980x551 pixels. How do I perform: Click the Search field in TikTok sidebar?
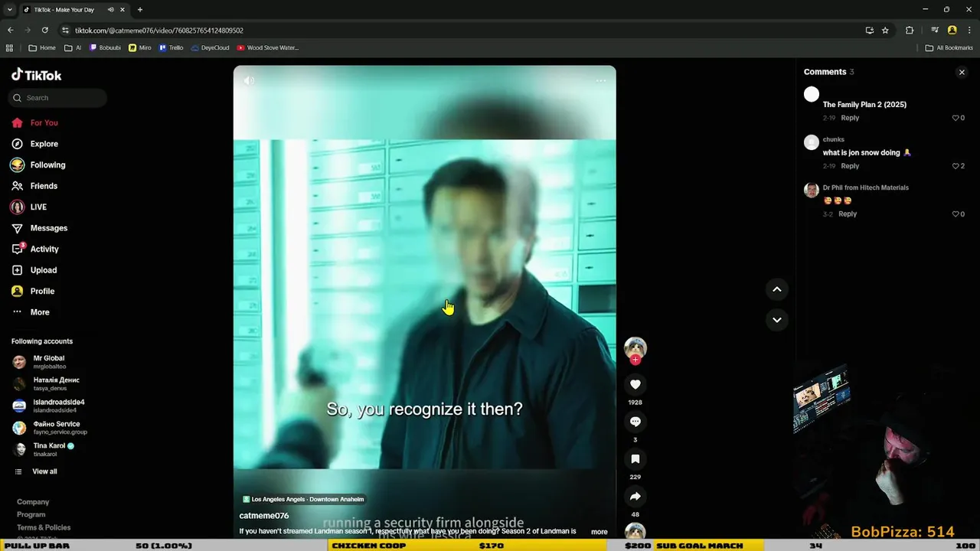[x=57, y=98]
